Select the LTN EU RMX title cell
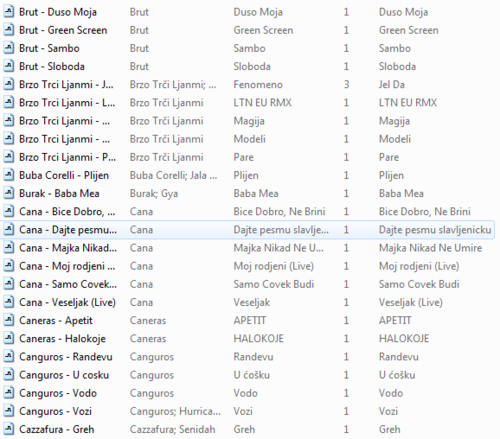500x439 pixels. click(x=408, y=103)
